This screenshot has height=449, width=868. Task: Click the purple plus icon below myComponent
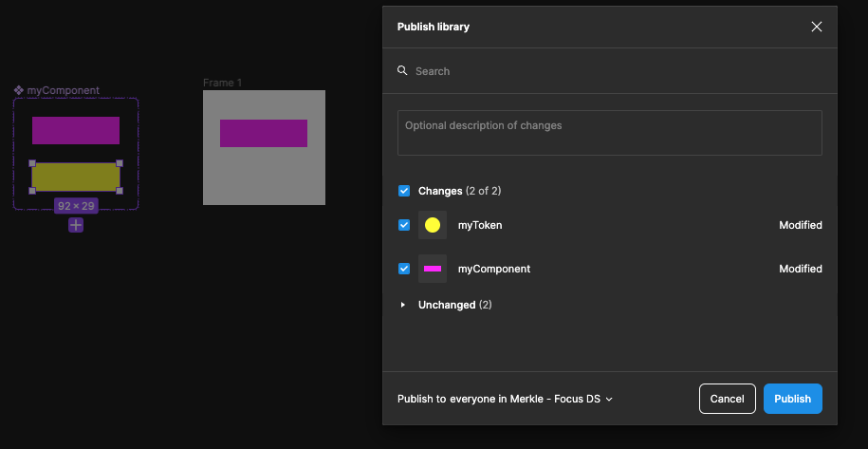[x=76, y=225]
